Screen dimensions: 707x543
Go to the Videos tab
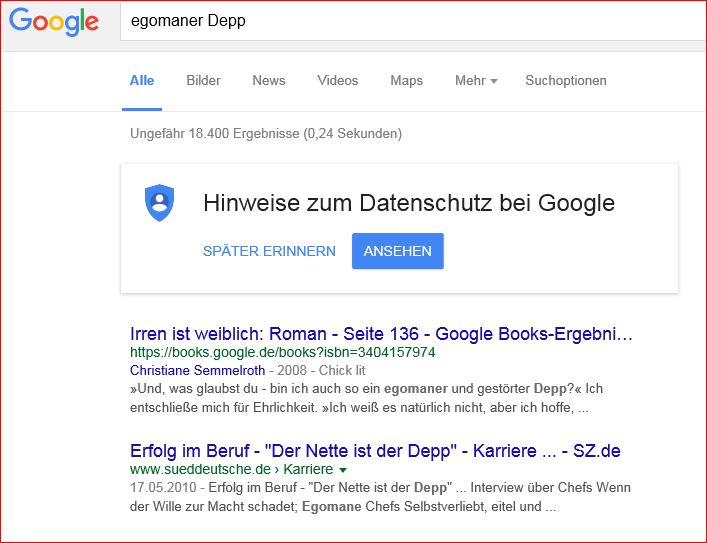click(337, 81)
